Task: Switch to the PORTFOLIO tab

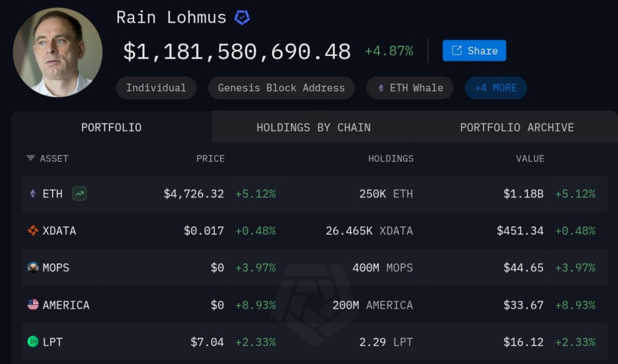Action: 112,127
